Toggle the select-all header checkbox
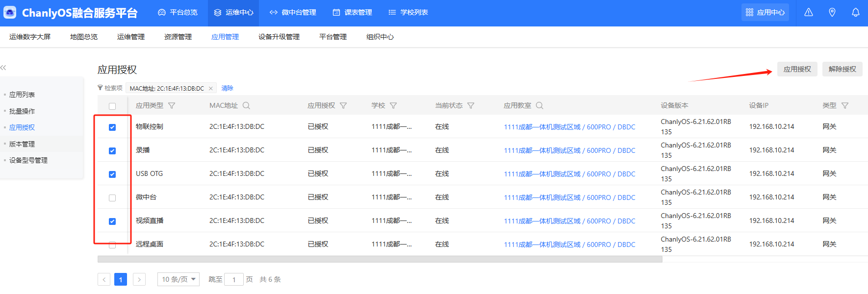The height and width of the screenshot is (294, 868). click(112, 106)
